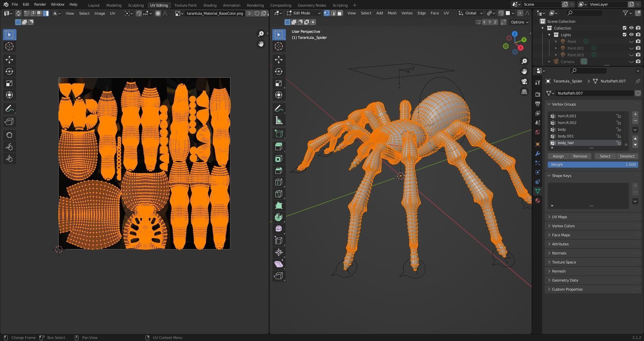Expand the Camera item in the outliner
Screen dimensions: 644x341
pos(549,62)
